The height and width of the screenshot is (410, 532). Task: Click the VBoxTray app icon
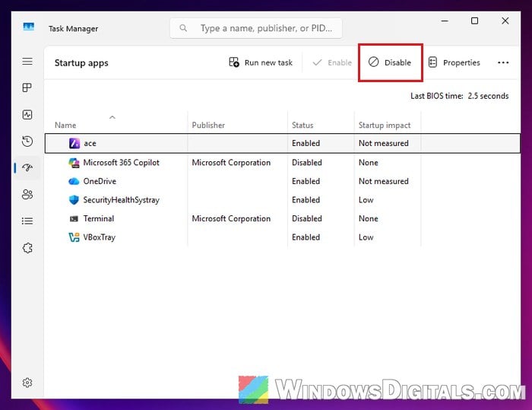74,237
